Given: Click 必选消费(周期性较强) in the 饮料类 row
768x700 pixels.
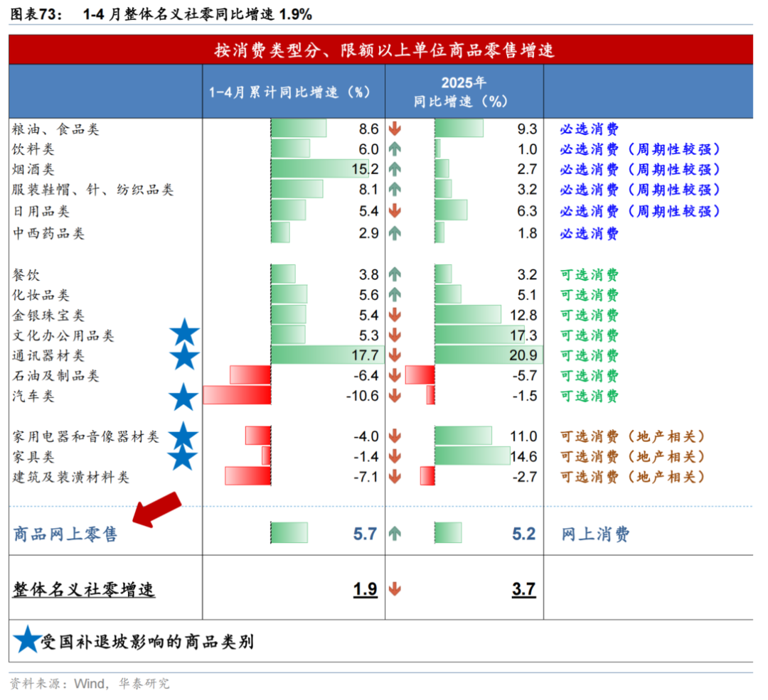Looking at the screenshot, I should [640, 149].
